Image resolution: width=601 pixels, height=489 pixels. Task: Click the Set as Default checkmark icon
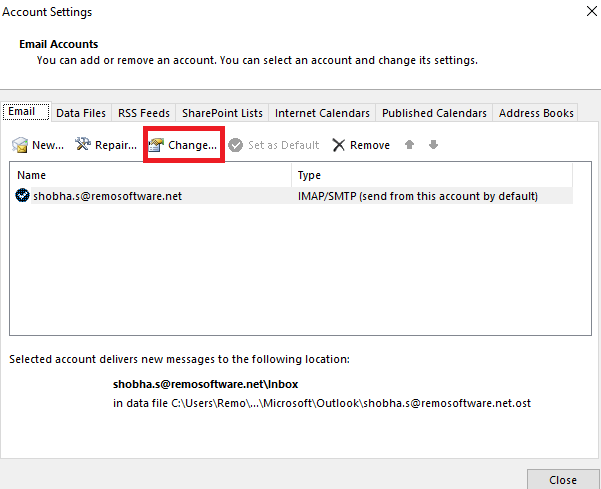pos(235,145)
